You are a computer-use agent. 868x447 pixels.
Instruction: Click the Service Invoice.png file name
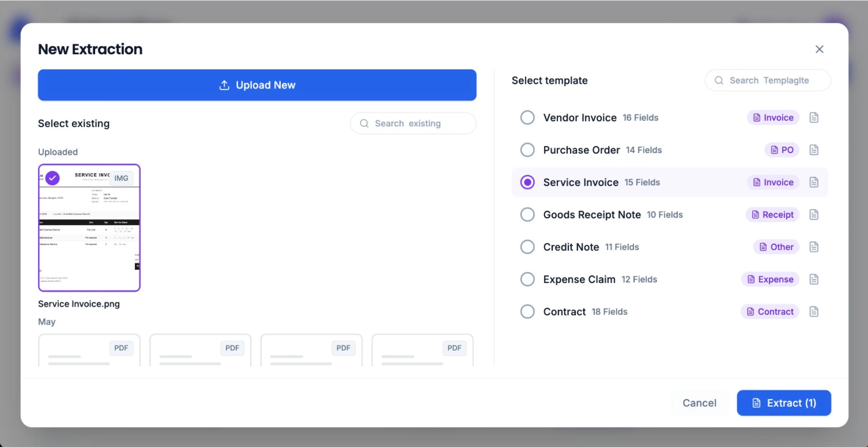pyautogui.click(x=79, y=304)
